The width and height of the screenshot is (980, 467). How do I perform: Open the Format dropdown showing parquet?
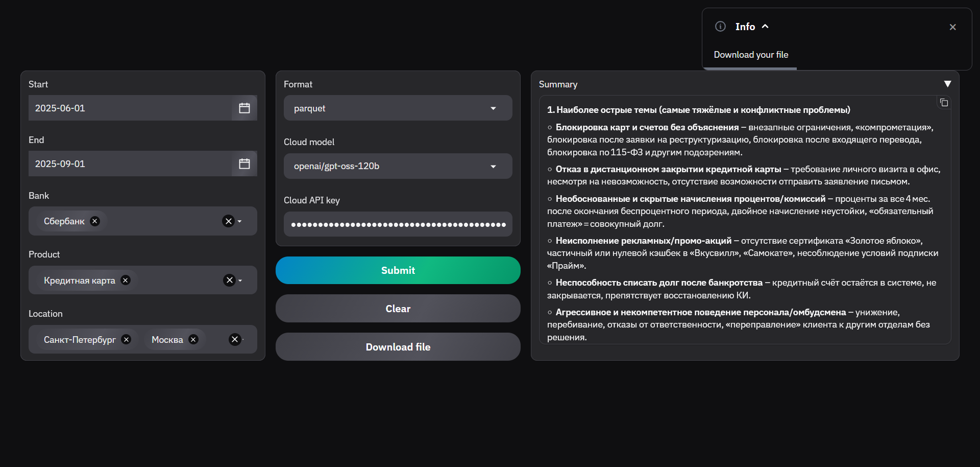pos(398,108)
